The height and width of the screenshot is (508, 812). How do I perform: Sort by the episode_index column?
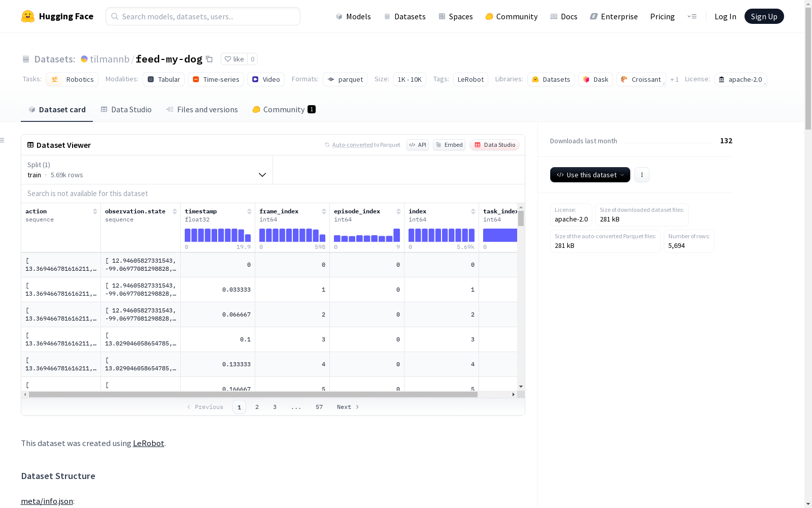[x=398, y=211]
